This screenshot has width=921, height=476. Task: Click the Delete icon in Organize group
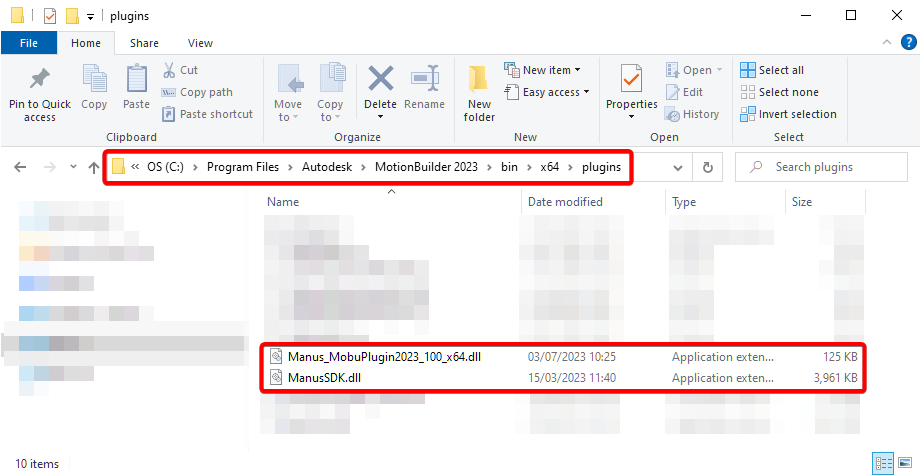tap(380, 80)
